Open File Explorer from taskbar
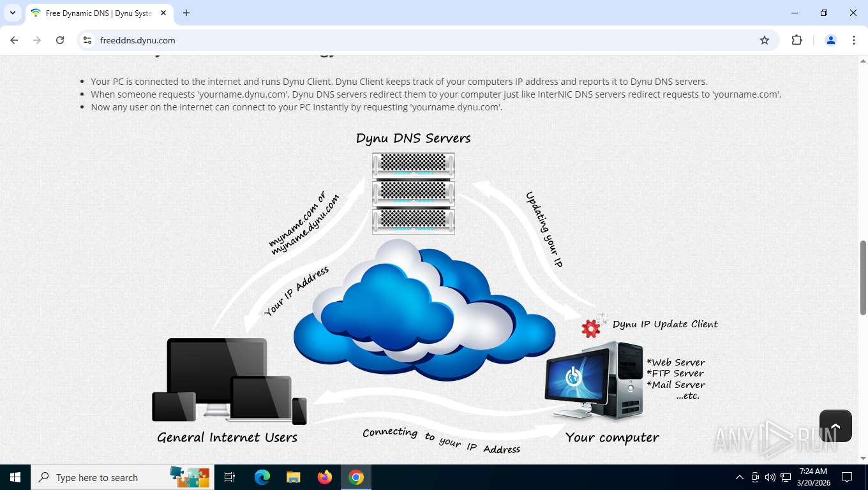 (294, 477)
